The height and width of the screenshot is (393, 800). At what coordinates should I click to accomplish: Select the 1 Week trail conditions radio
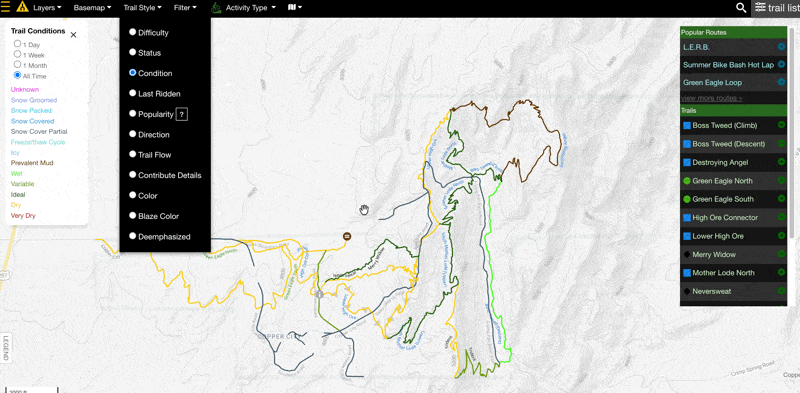coord(17,54)
